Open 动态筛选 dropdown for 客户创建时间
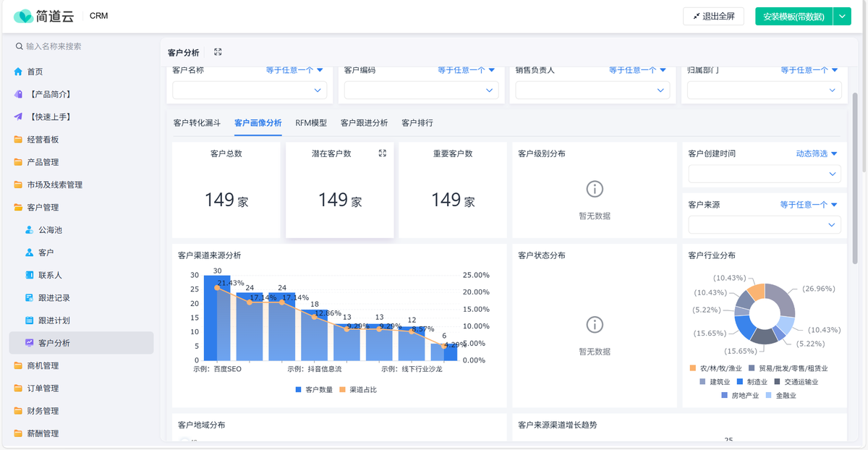Image resolution: width=868 pixels, height=450 pixels. [816, 153]
